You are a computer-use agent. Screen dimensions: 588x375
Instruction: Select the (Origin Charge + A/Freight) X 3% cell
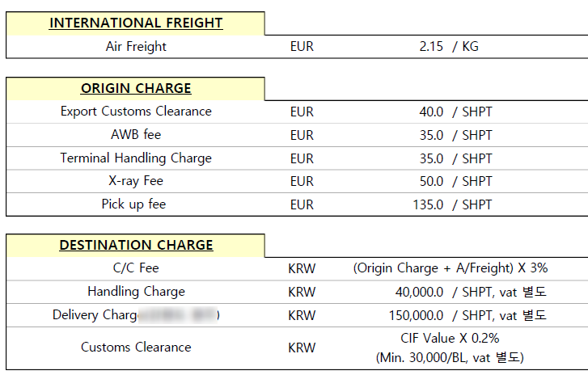(451, 268)
